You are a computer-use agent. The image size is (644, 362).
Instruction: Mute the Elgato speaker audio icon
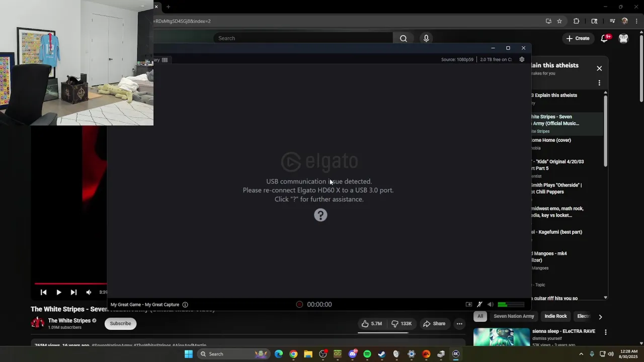(x=491, y=304)
